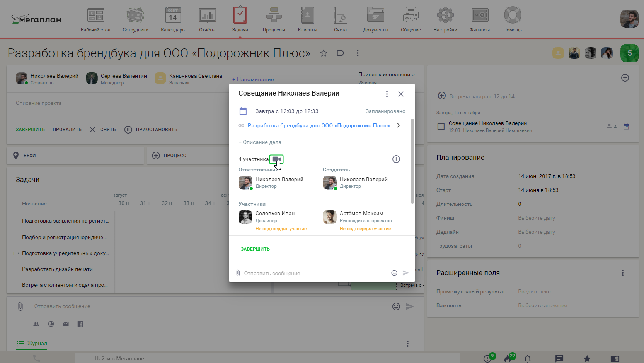Viewport: 644px width, 363px height.
Task: Send message in meeting dialog
Action: pos(405,273)
